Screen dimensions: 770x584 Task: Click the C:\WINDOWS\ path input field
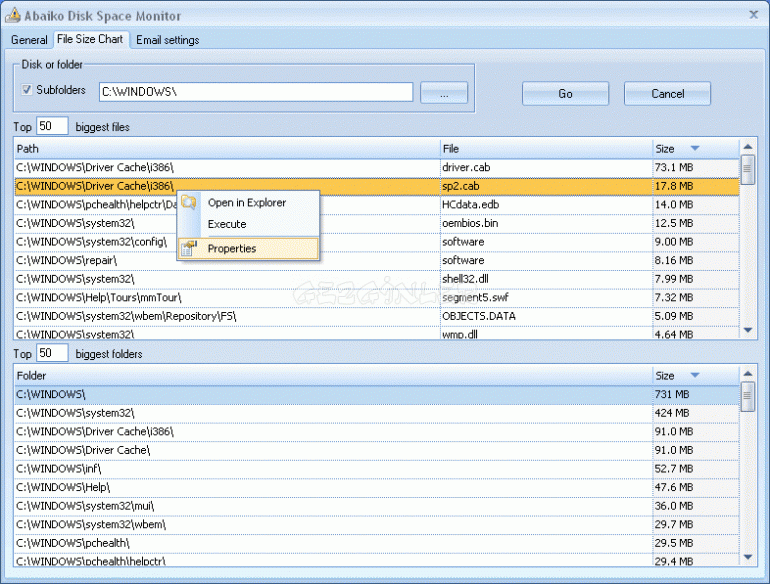pyautogui.click(x=256, y=92)
